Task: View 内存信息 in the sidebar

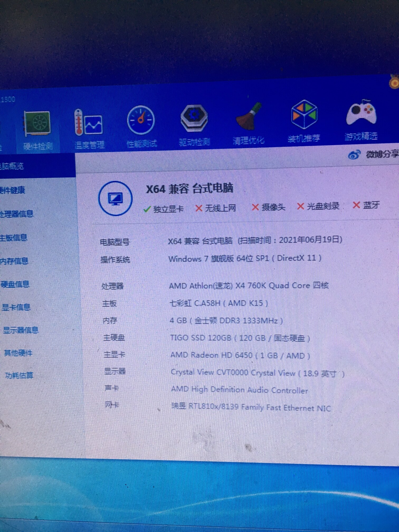Action: pos(14,261)
